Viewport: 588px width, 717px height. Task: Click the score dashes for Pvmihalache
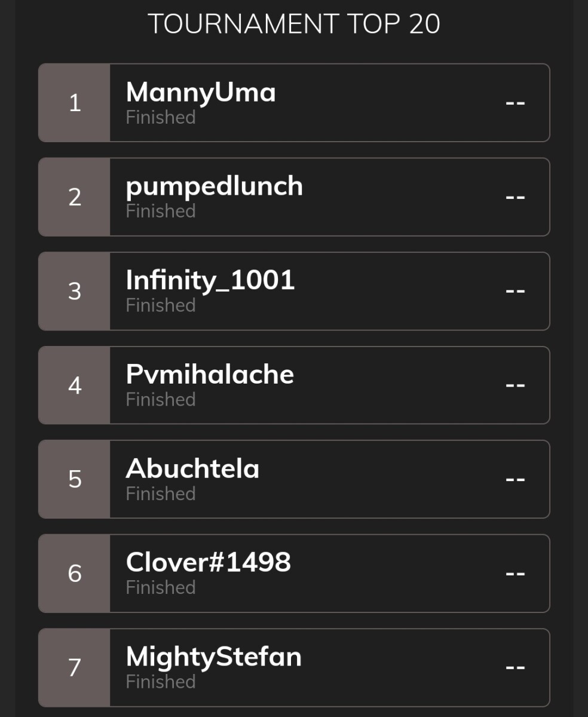pyautogui.click(x=515, y=385)
